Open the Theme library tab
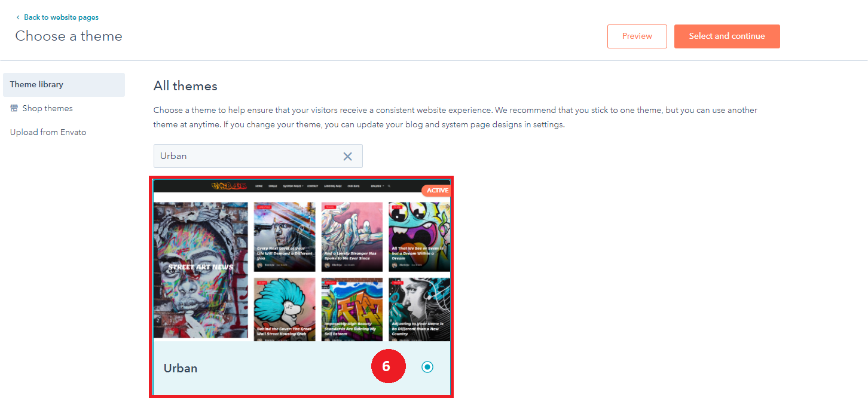The image size is (868, 410). pos(63,85)
